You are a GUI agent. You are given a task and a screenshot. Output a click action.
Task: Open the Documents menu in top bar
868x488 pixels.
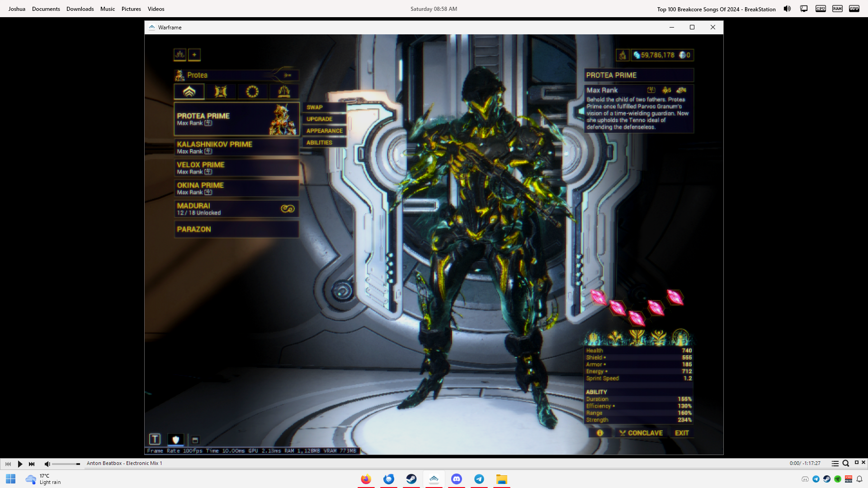[46, 9]
